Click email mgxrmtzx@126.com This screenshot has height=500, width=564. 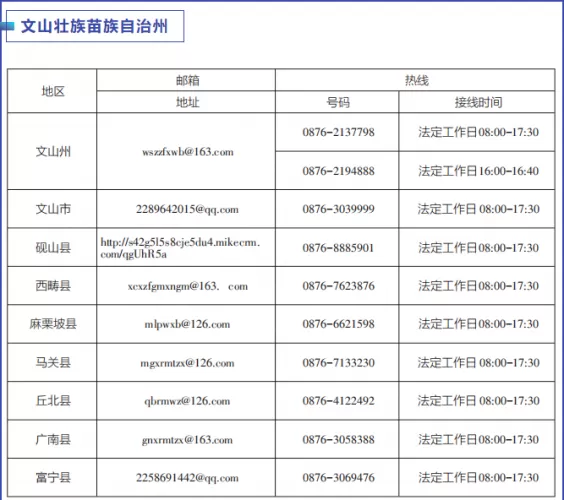(187, 363)
